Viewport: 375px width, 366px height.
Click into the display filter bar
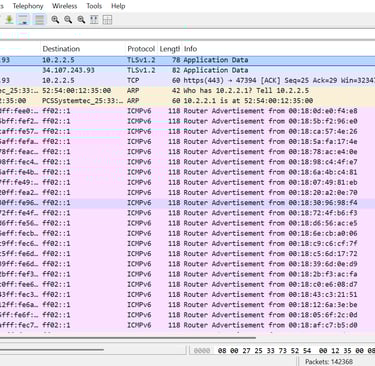click(187, 34)
